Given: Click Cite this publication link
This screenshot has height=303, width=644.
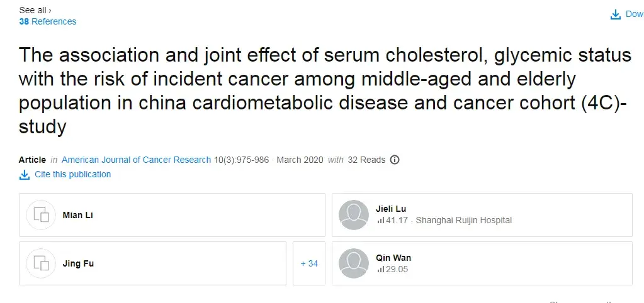Looking at the screenshot, I should pos(72,174).
